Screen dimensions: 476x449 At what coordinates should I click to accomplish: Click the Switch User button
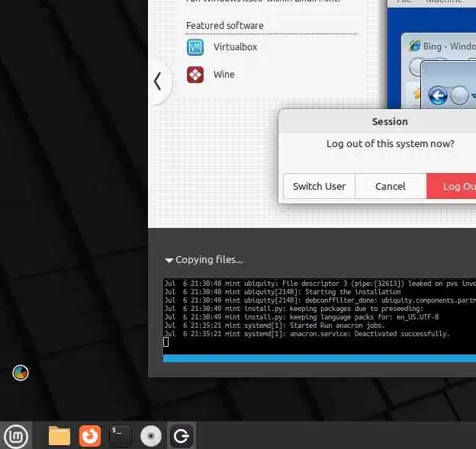pos(319,186)
